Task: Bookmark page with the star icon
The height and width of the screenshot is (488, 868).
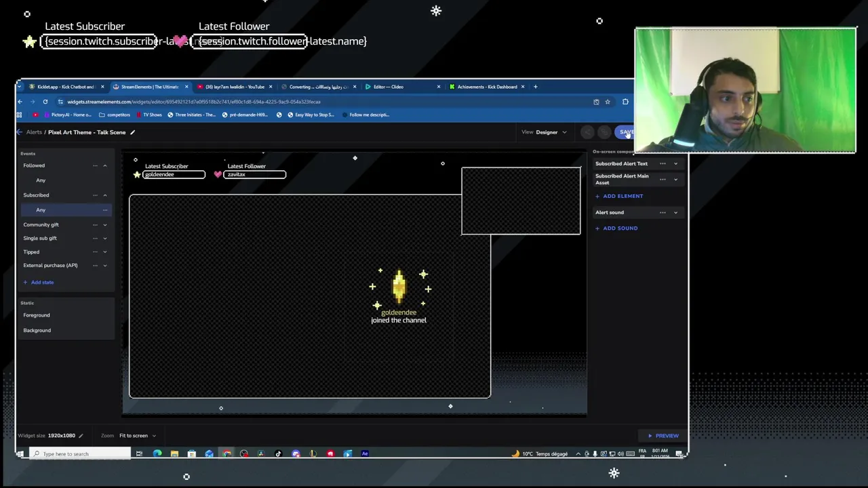Action: [608, 102]
